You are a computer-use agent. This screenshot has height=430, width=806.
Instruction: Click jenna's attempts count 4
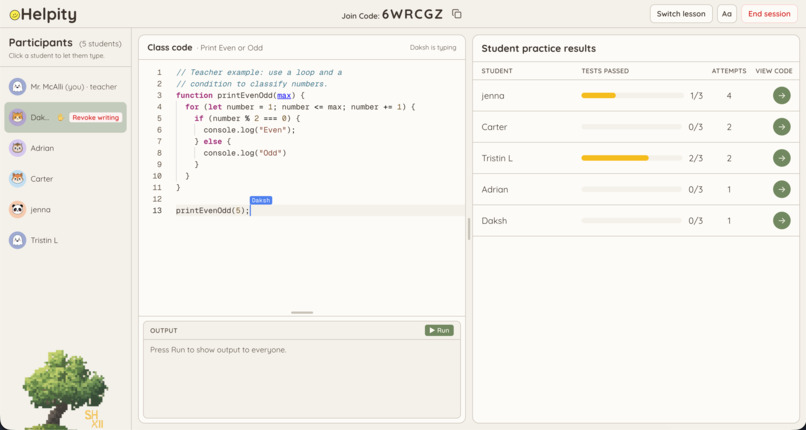(x=729, y=96)
